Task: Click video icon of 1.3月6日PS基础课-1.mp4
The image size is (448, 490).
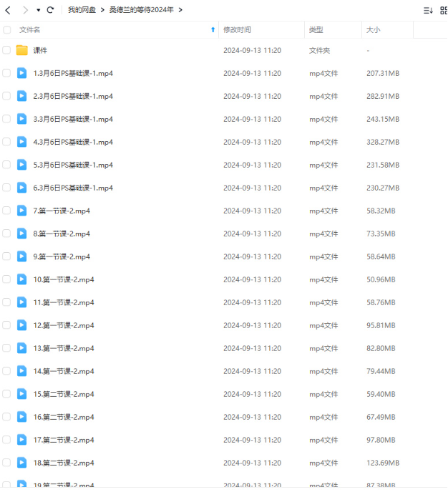Action: (x=21, y=73)
